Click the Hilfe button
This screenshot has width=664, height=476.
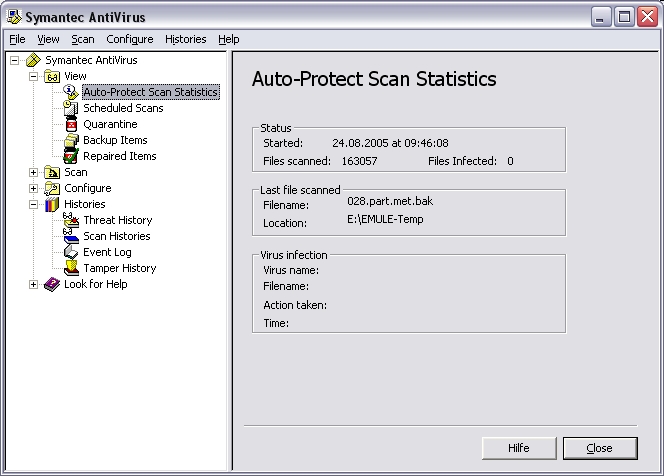[x=519, y=448]
